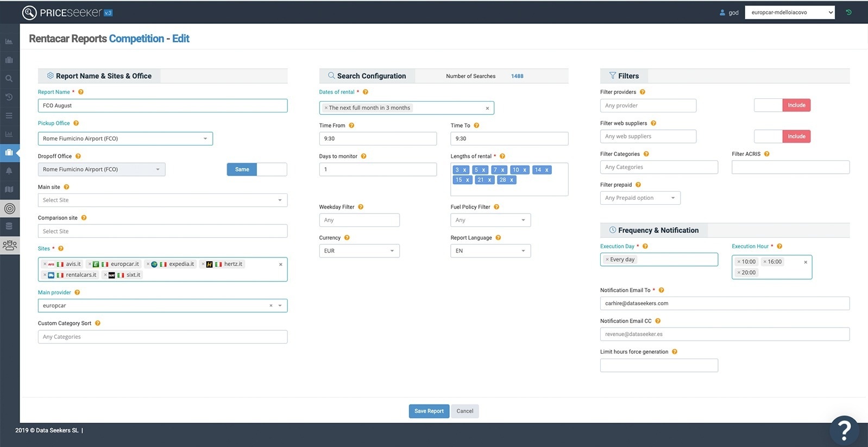Image resolution: width=868 pixels, height=447 pixels.
Task: Open the large help question mark button
Action: [844, 430]
